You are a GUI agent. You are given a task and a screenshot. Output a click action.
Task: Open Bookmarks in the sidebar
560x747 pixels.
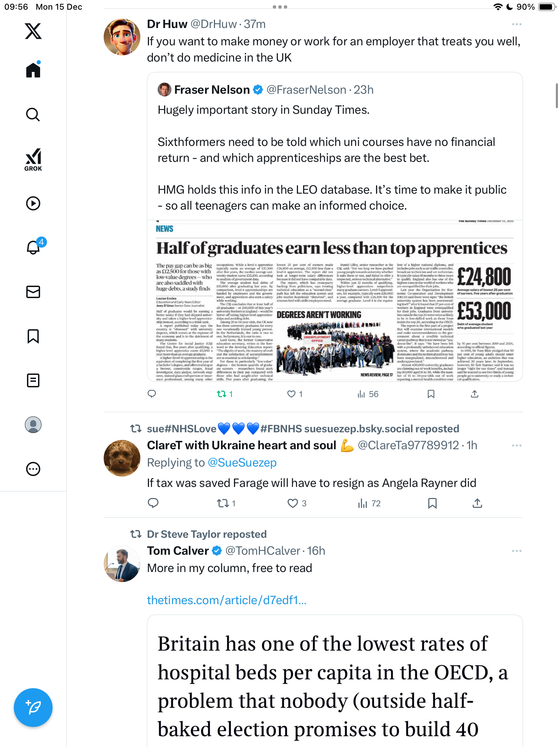click(x=33, y=336)
